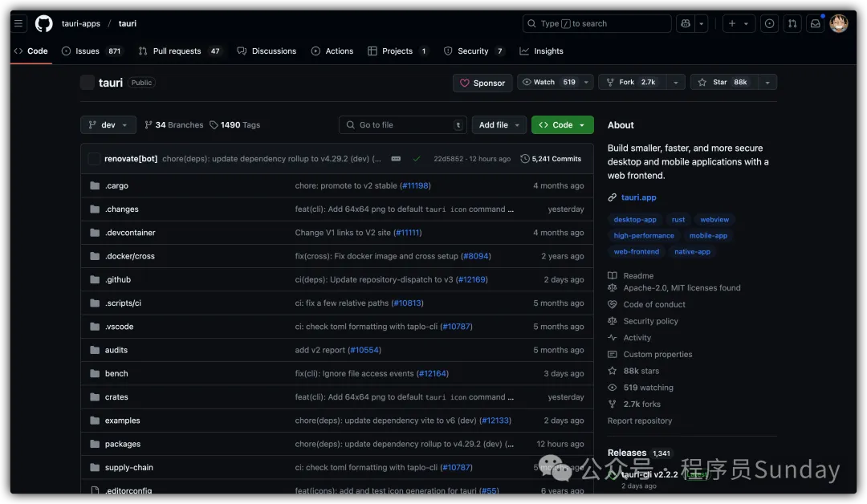Select the rust topic tag
Viewport: 867px width, 504px height.
point(678,220)
